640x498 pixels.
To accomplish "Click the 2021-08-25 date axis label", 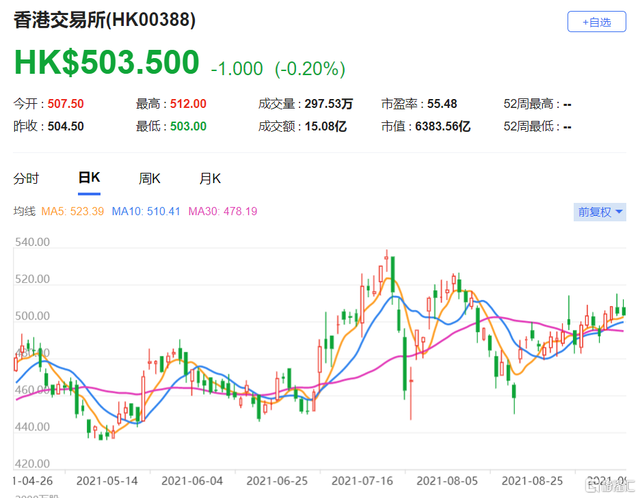I will (532, 481).
